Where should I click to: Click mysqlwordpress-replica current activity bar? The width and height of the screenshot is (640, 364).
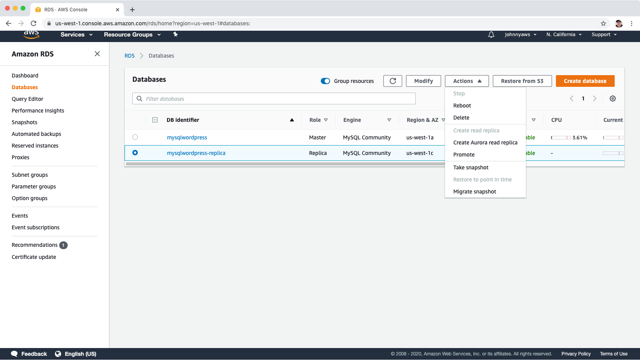pos(613,153)
